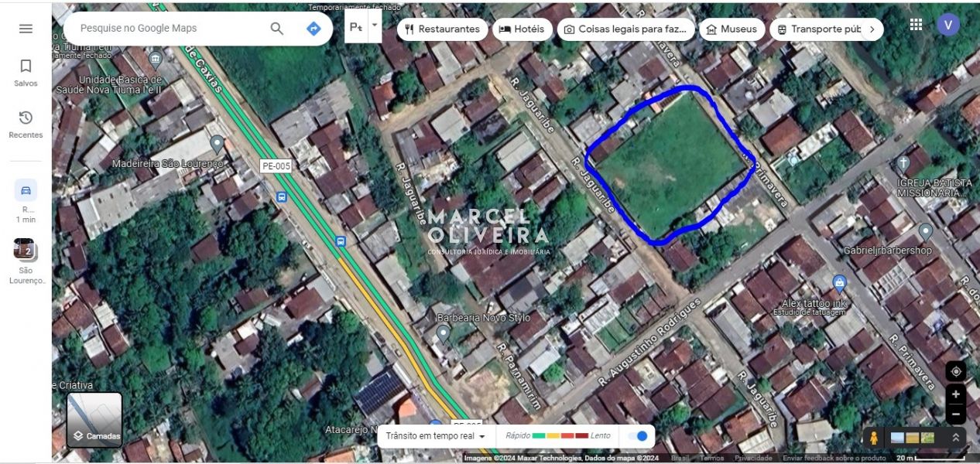The height and width of the screenshot is (464, 980).
Task: Select the Restaurantes category chip
Action: click(442, 29)
